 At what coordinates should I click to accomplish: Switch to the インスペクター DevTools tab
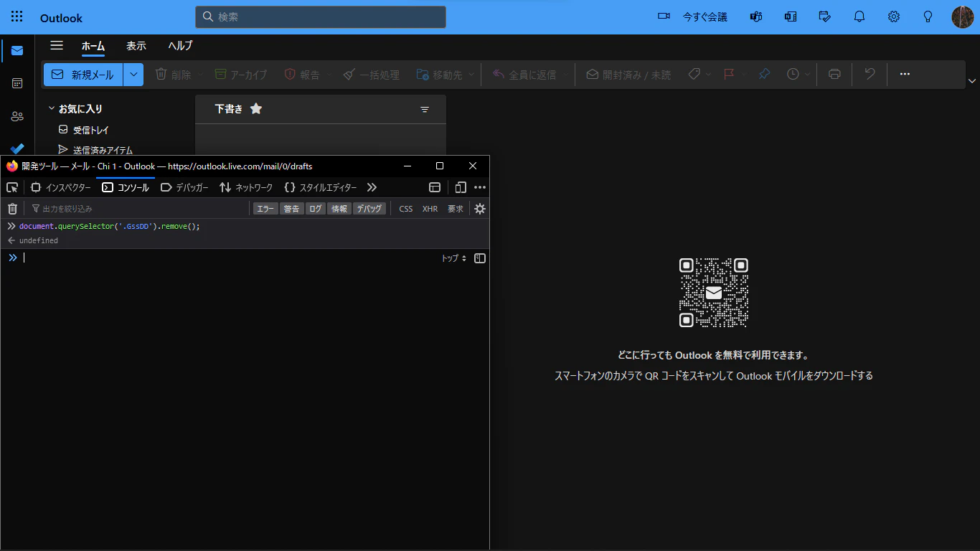tap(61, 187)
